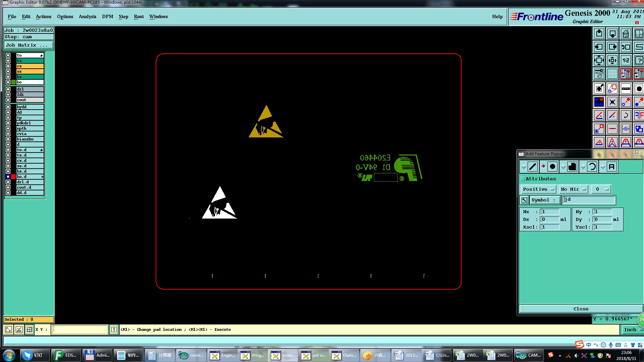Click the first coordinate mode icon left of XY

click(x=8, y=329)
